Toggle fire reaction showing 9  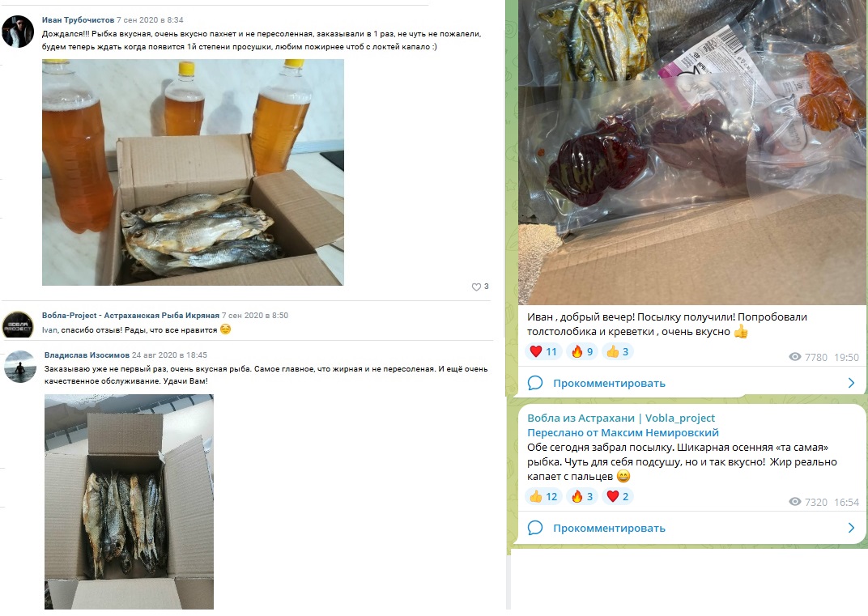point(582,351)
